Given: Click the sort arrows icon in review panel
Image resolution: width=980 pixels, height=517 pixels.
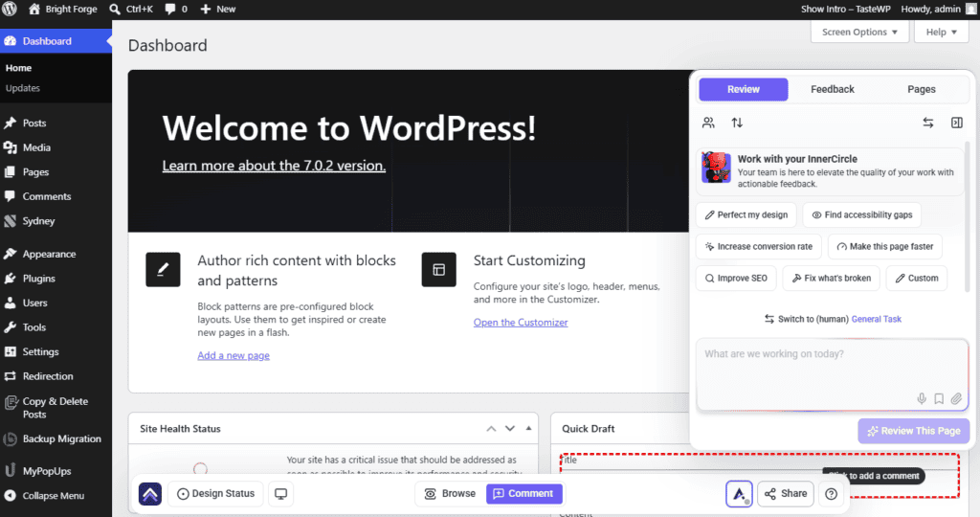Looking at the screenshot, I should 737,123.
